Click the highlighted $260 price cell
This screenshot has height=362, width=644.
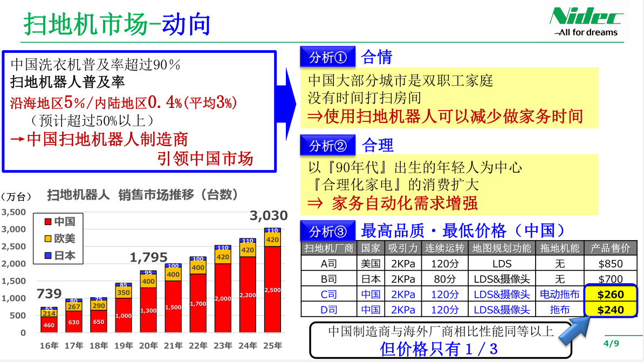pyautogui.click(x=611, y=295)
